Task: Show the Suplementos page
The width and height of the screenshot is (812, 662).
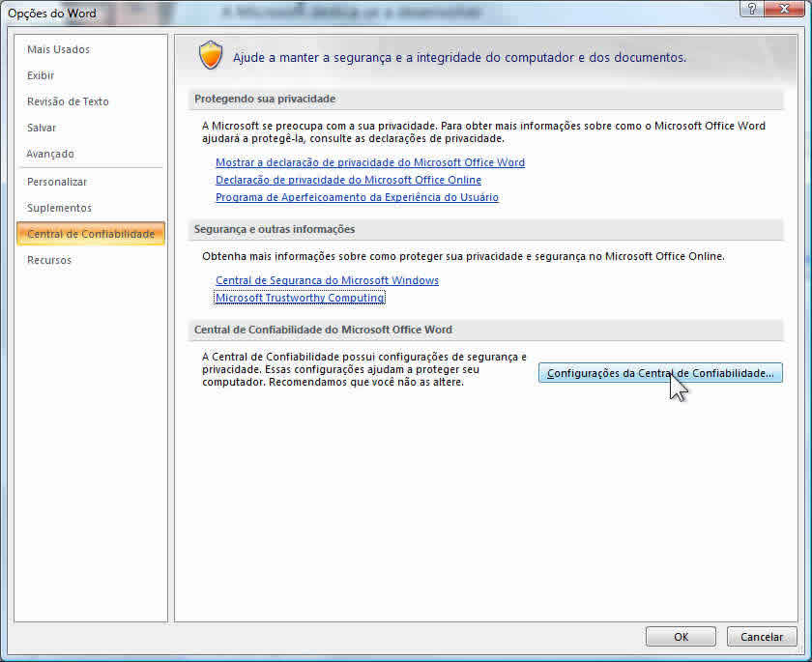Action: pos(59,208)
